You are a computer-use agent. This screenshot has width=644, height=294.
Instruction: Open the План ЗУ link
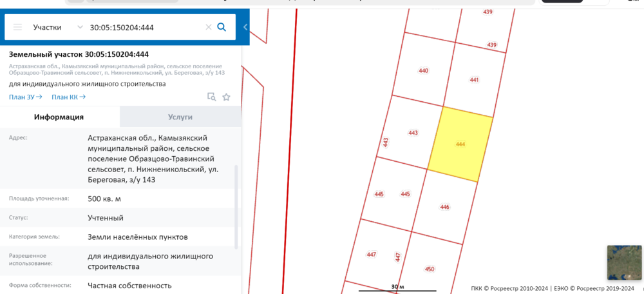coord(25,97)
